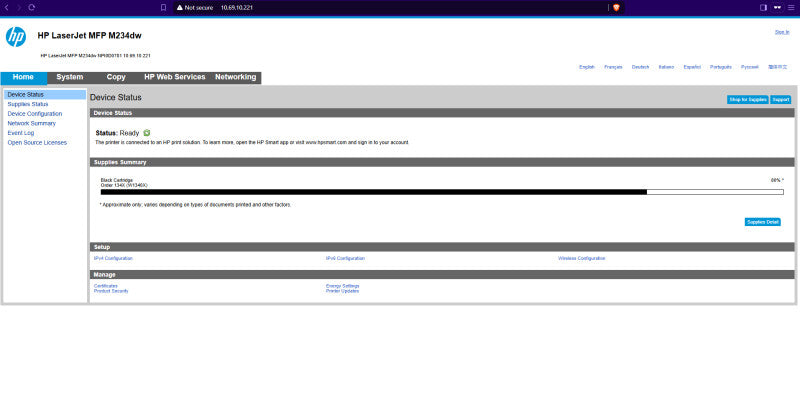Open the Copy tab

click(116, 78)
